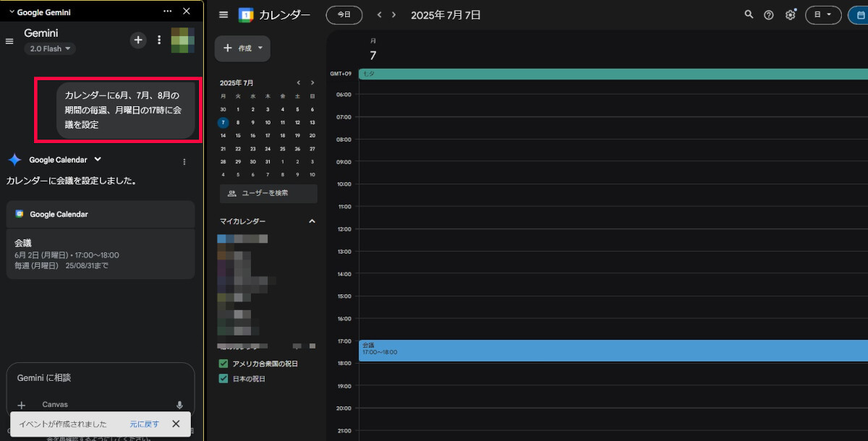Focus the Gemini に相談 input field
Screen dimensions: 868x441
point(101,378)
